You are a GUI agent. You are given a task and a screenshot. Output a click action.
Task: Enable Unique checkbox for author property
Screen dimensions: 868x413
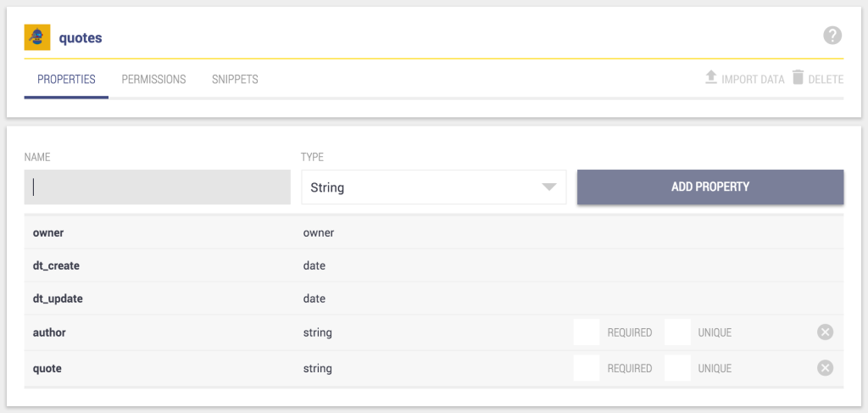click(x=677, y=332)
